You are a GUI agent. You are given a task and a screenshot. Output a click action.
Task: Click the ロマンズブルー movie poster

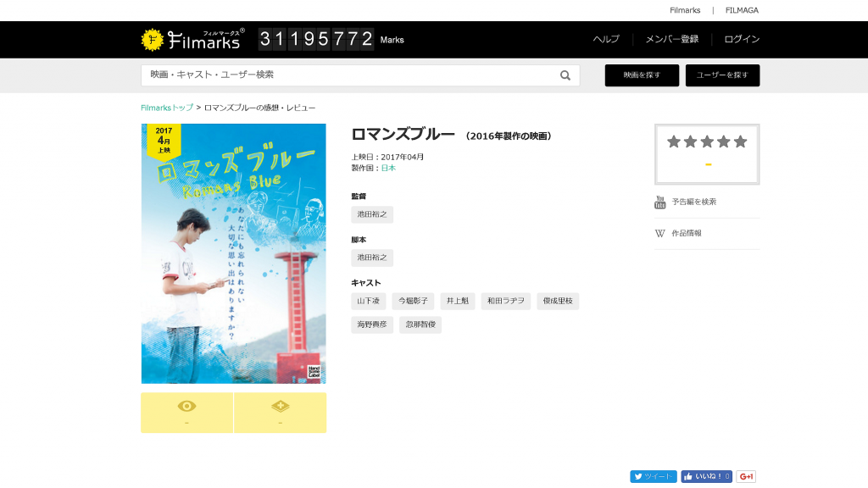(234, 253)
